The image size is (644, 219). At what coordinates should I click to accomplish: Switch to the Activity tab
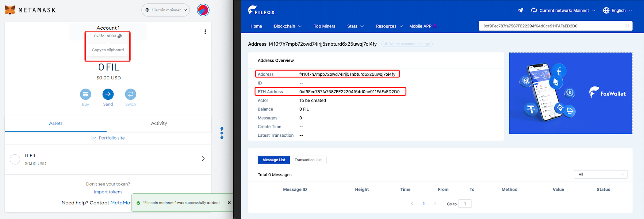click(x=159, y=123)
